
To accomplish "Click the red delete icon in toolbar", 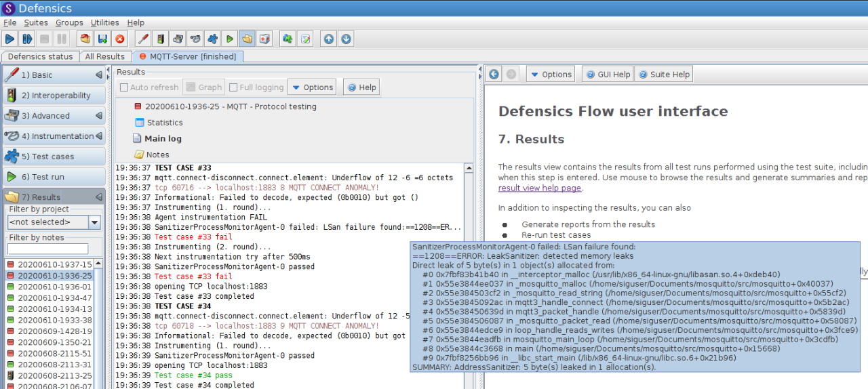I will click(120, 39).
